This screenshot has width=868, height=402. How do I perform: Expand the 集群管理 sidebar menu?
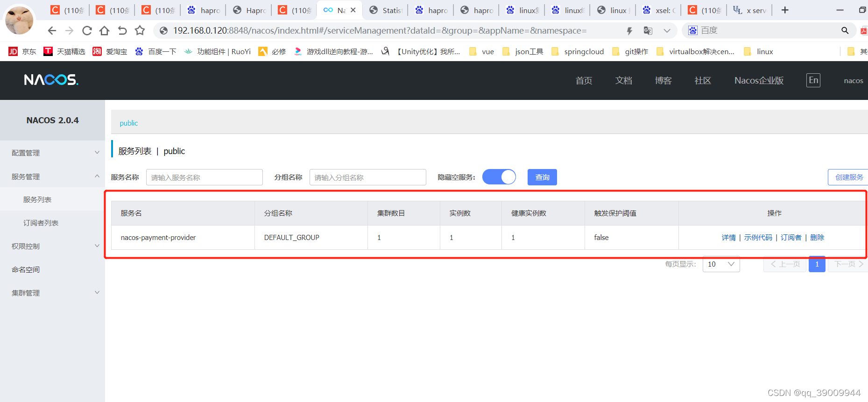pyautogui.click(x=52, y=293)
